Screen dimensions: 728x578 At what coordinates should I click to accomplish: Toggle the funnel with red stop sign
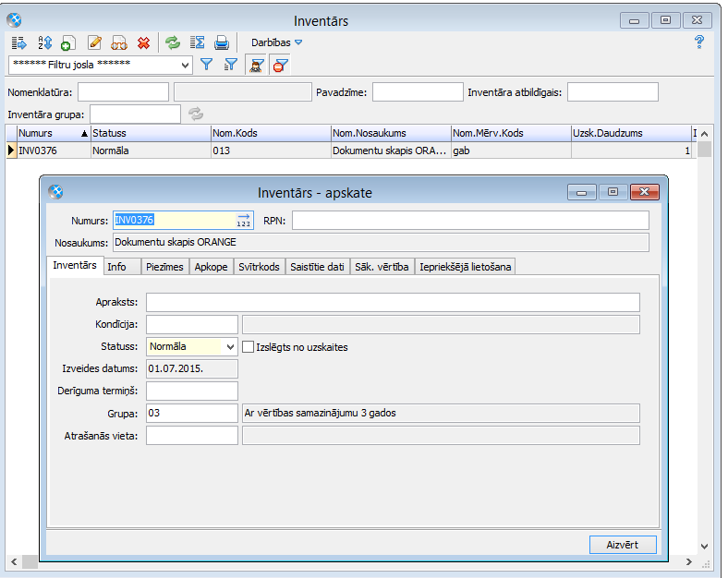point(280,65)
